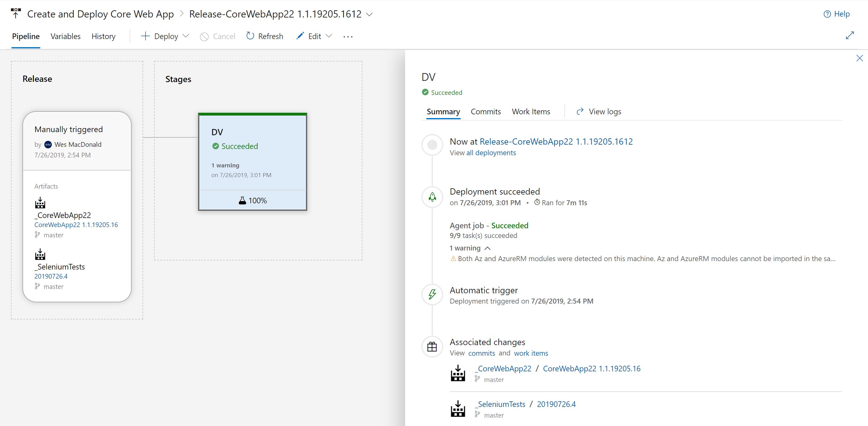Screen dimensions: 868x426
Task: Click the test flask 100% icon
Action: (x=242, y=201)
